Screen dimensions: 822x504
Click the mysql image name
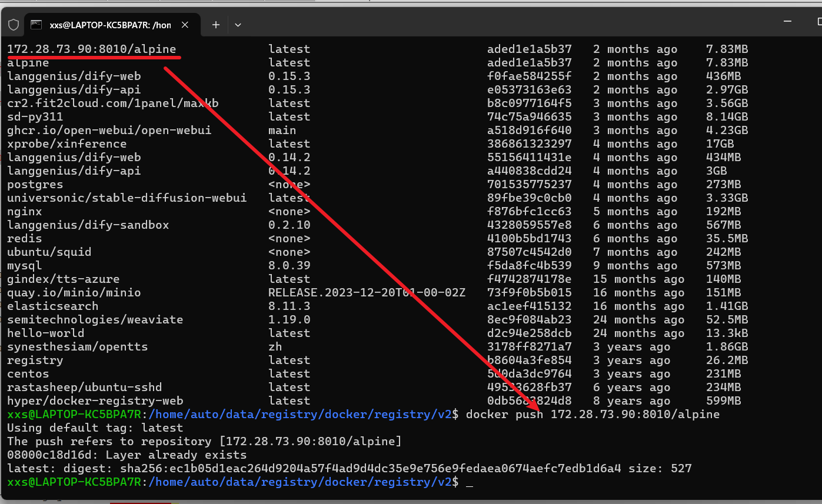(24, 266)
